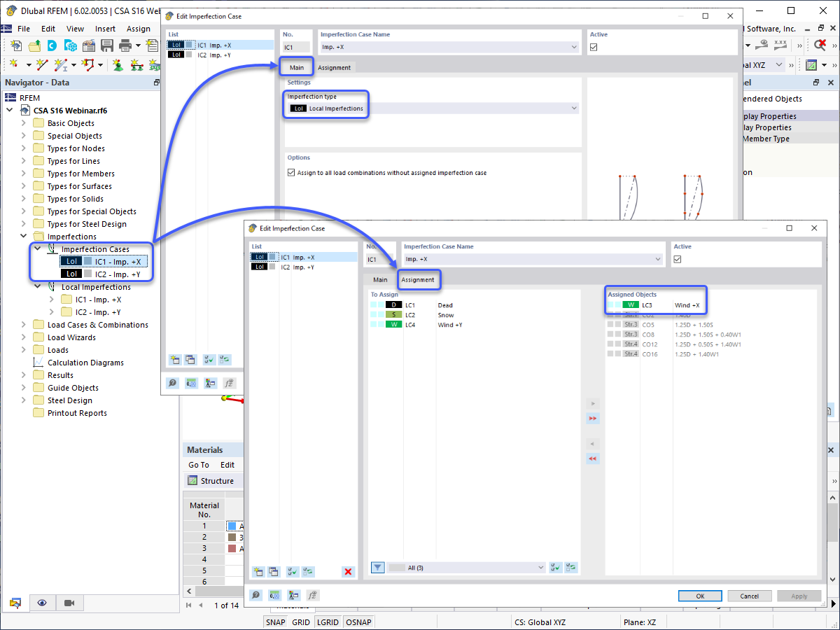Viewport: 840px width, 630px height.
Task: Click deselect-all icon beside All (3) filter
Action: [573, 568]
